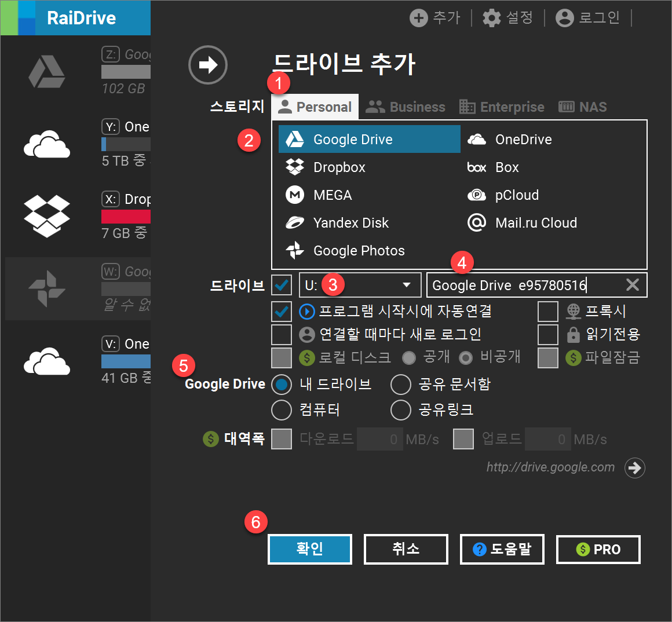Click the green dollar icon beside local disk
This screenshot has width=672, height=622.
click(307, 358)
